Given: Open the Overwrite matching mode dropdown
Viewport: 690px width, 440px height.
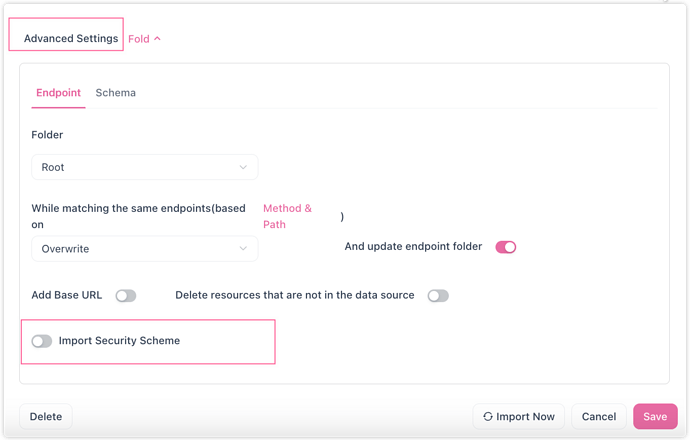Looking at the screenshot, I should [145, 249].
